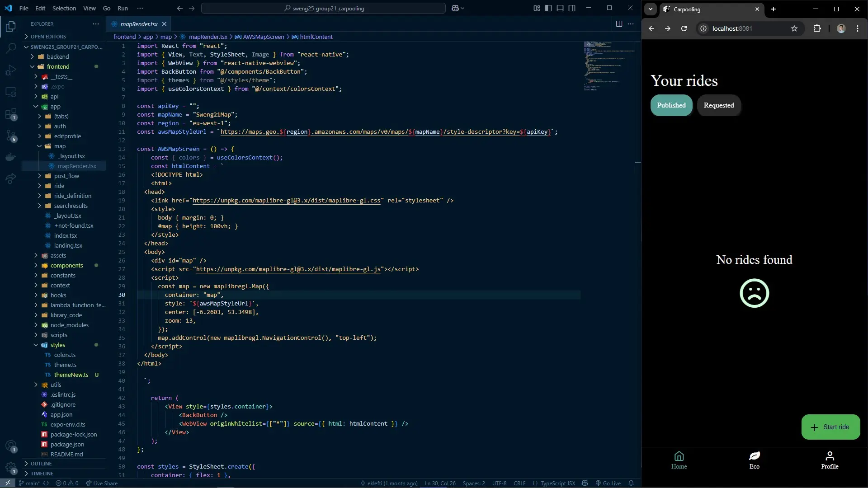
Task: Bookmark this page with star icon
Action: (794, 28)
